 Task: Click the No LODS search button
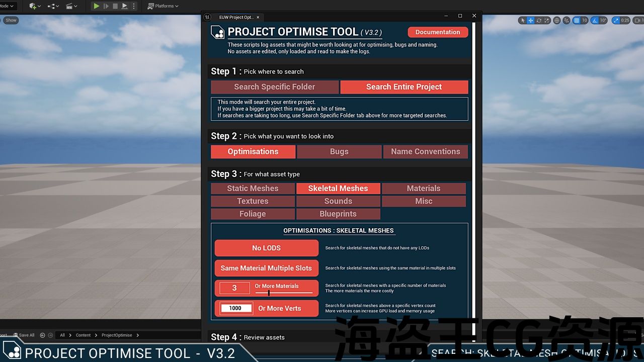(266, 248)
